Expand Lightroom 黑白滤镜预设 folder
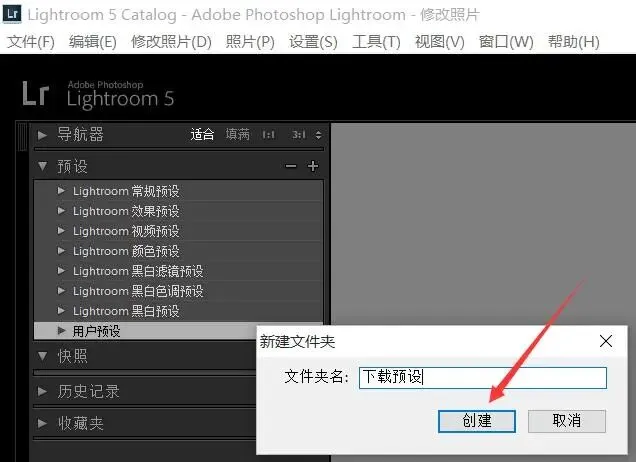 click(61, 271)
